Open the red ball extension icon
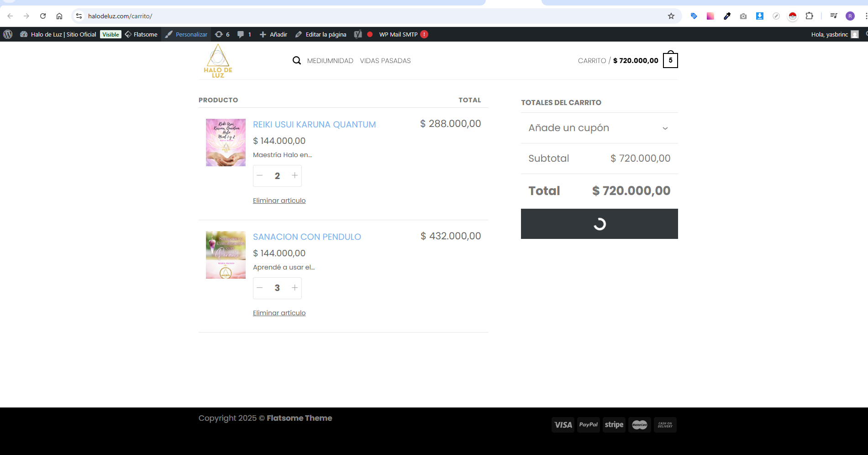Screen dimensions: 868x455 coord(793,16)
